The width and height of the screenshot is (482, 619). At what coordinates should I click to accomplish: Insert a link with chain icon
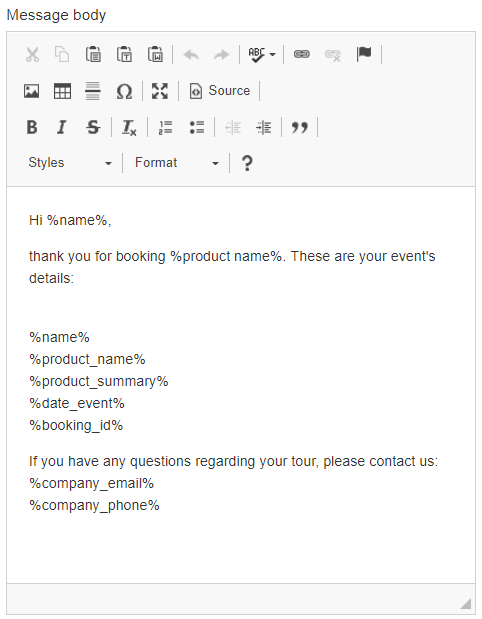302,54
